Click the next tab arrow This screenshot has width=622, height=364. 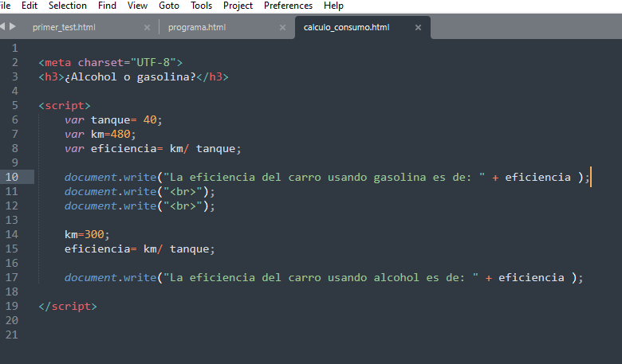pos(12,26)
